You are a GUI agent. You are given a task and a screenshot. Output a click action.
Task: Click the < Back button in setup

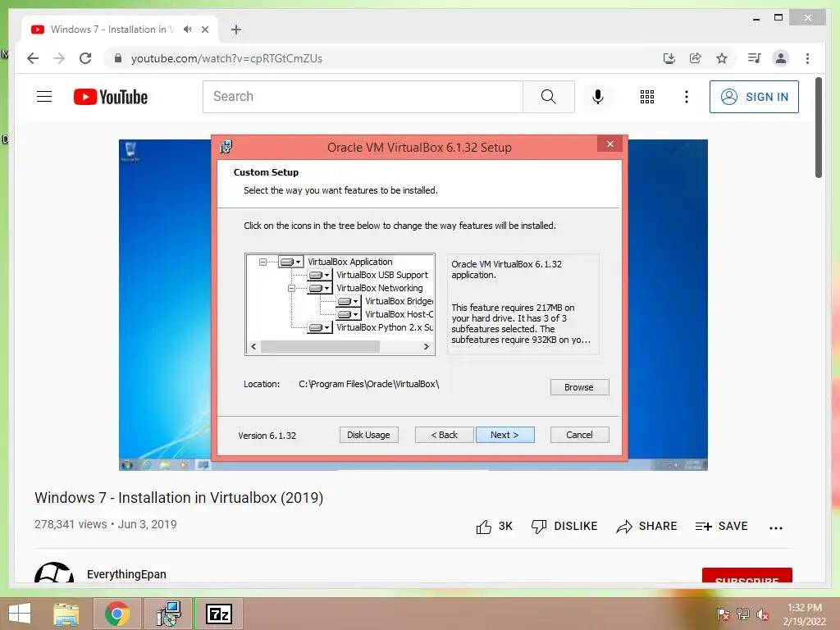click(x=444, y=435)
